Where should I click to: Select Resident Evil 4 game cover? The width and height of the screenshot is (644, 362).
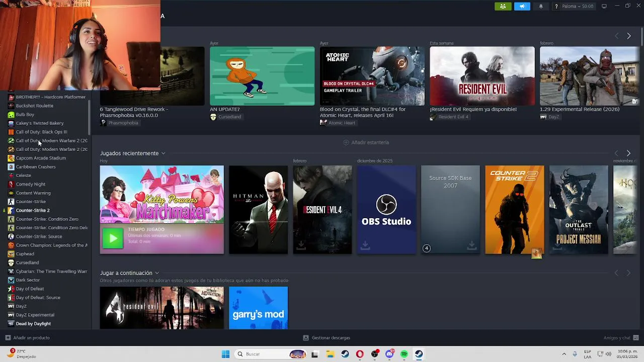click(323, 210)
